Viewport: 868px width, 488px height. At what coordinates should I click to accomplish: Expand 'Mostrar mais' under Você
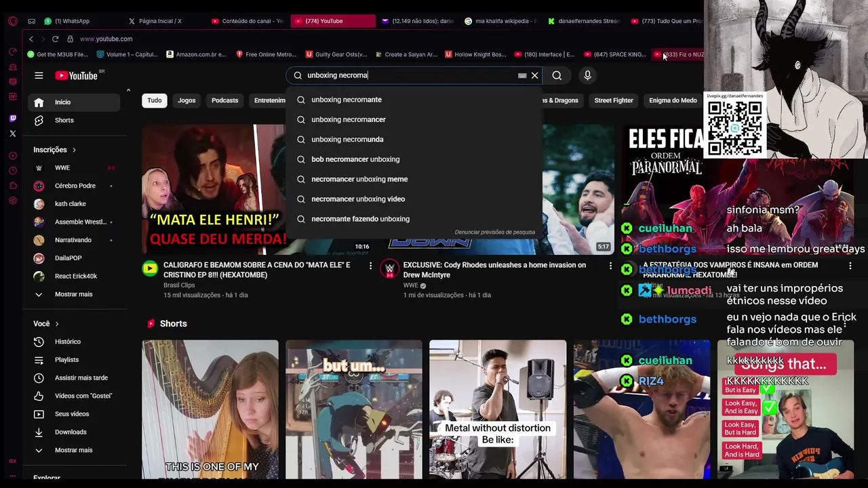[x=74, y=450]
